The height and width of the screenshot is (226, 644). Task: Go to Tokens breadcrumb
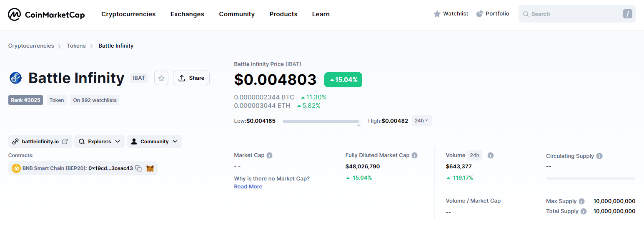pyautogui.click(x=76, y=46)
